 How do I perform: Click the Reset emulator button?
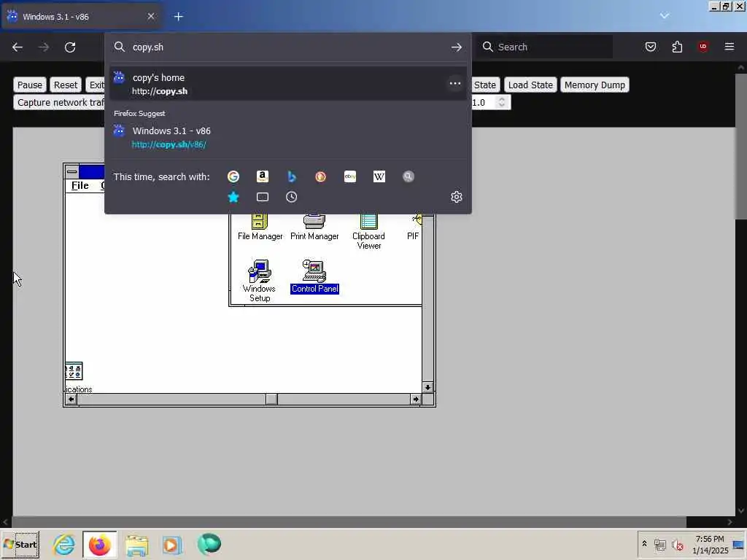click(x=65, y=85)
